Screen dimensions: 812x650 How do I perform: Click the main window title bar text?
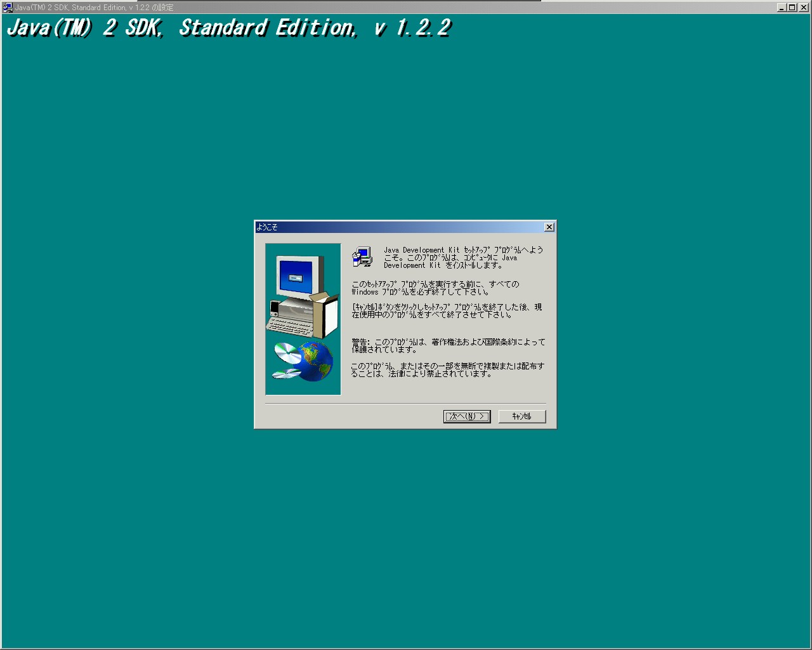(x=94, y=8)
